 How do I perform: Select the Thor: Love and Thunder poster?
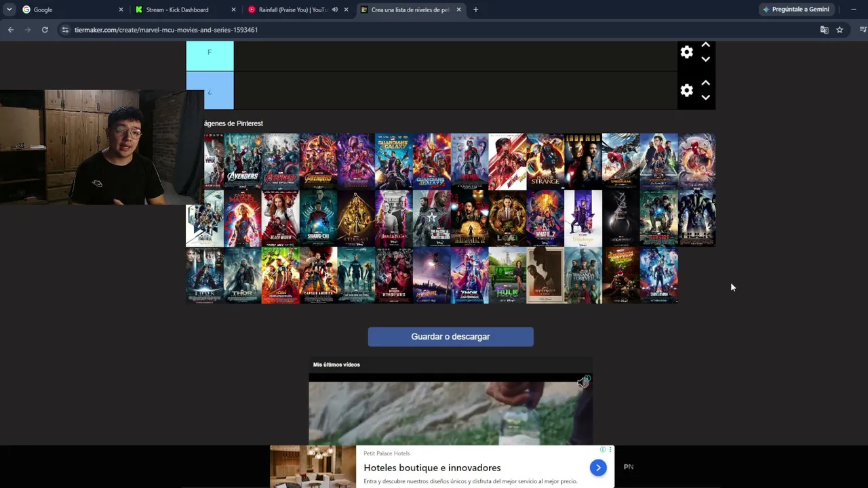tap(469, 275)
